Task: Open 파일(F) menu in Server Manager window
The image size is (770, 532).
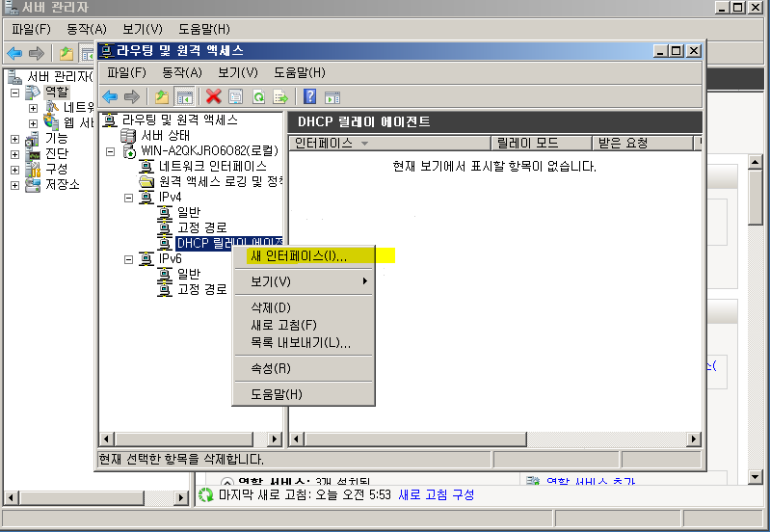Action: click(x=31, y=29)
